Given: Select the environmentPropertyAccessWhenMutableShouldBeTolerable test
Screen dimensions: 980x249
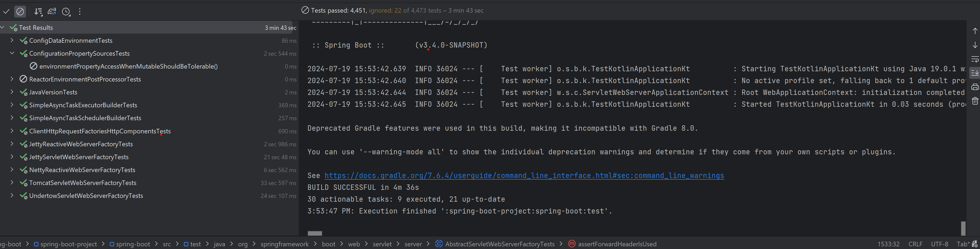Looking at the screenshot, I should tap(128, 66).
